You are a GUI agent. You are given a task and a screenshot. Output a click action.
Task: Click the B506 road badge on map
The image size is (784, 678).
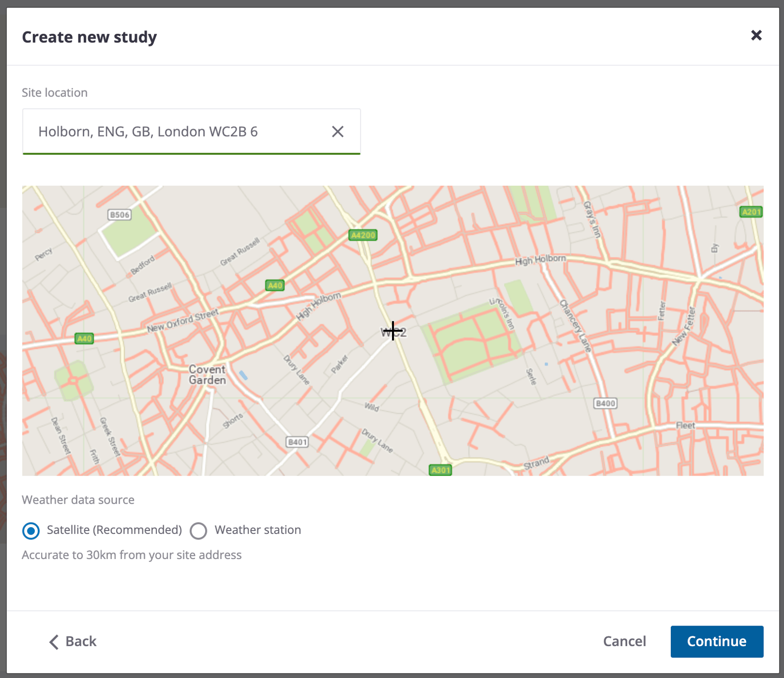tap(120, 215)
